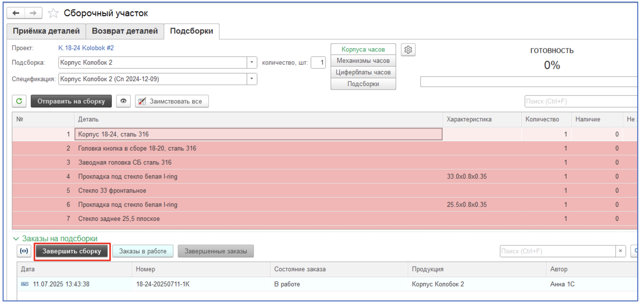Image resolution: width=644 pixels, height=304 pixels.
Task: Add form to favorites with star icon
Action: click(x=53, y=13)
